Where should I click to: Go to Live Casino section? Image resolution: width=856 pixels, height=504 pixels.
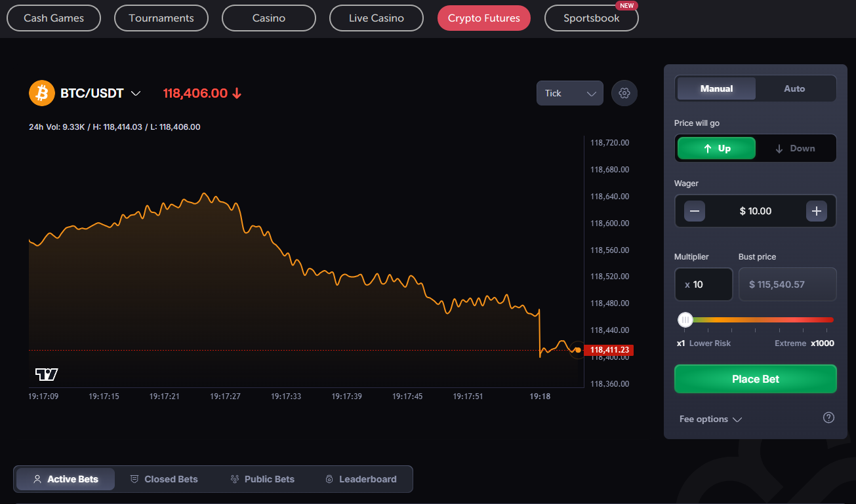377,18
